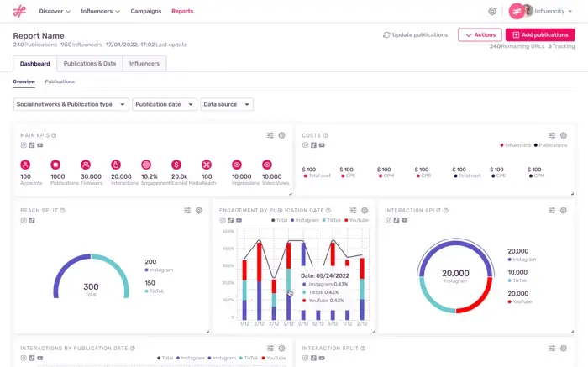Image resolution: width=588 pixels, height=367 pixels.
Task: Open gear settings in Main KPIs card
Action: [x=281, y=135]
